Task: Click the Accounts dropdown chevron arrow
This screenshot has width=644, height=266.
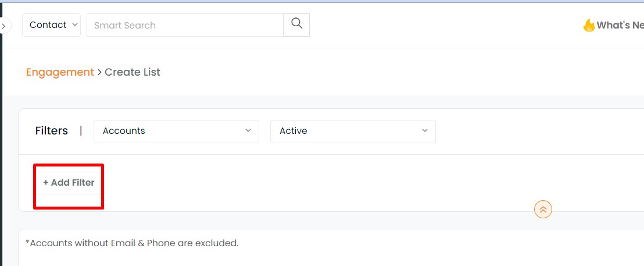Action: pos(248,131)
